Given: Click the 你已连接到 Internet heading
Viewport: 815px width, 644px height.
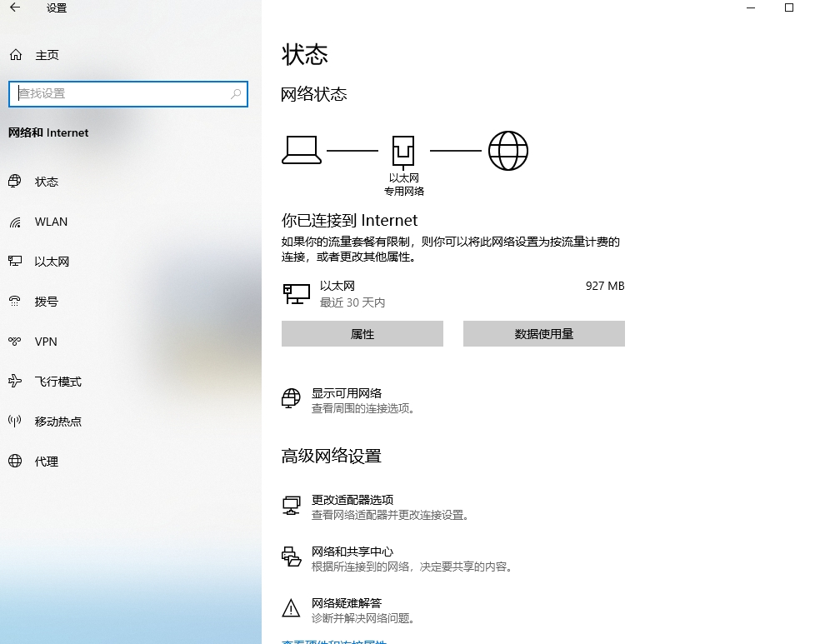Looking at the screenshot, I should pyautogui.click(x=349, y=221).
